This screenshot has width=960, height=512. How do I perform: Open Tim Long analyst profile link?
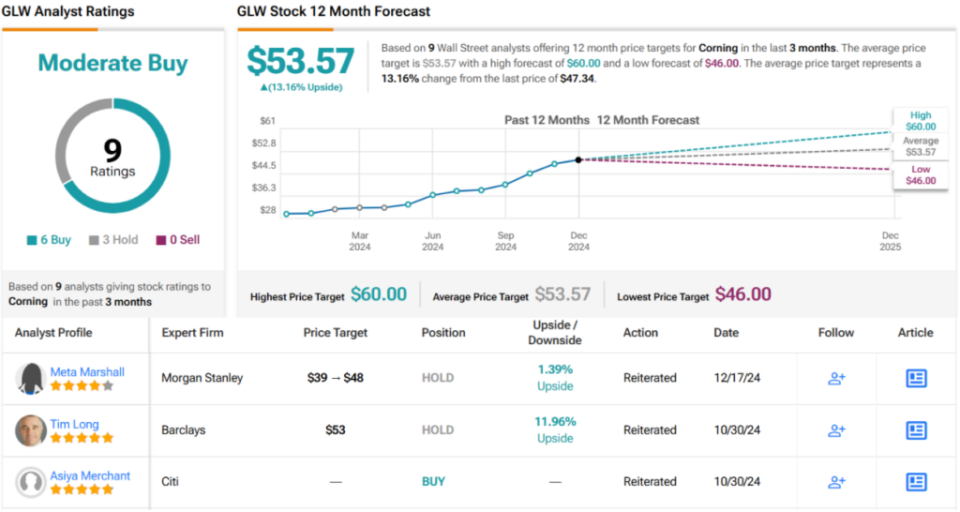(74, 424)
